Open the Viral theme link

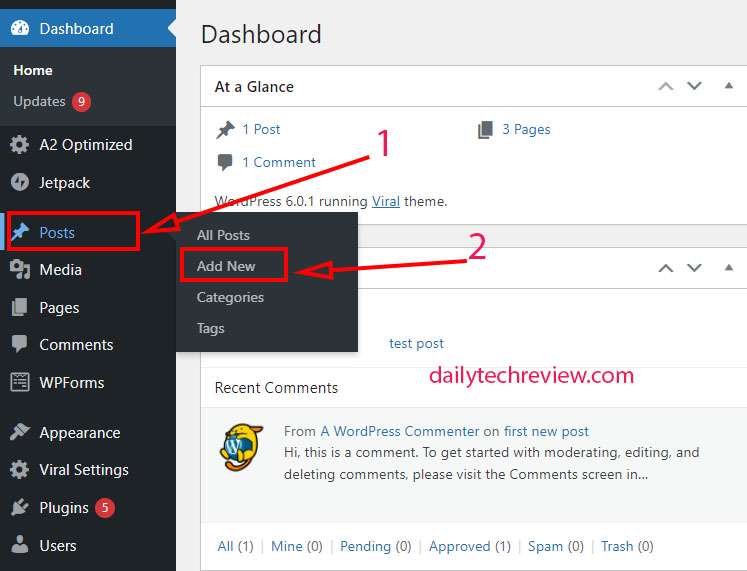point(385,201)
